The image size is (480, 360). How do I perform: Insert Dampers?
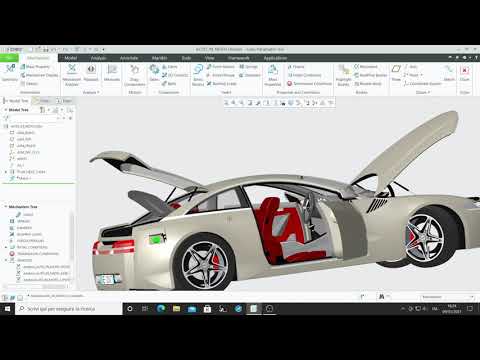pos(250,75)
